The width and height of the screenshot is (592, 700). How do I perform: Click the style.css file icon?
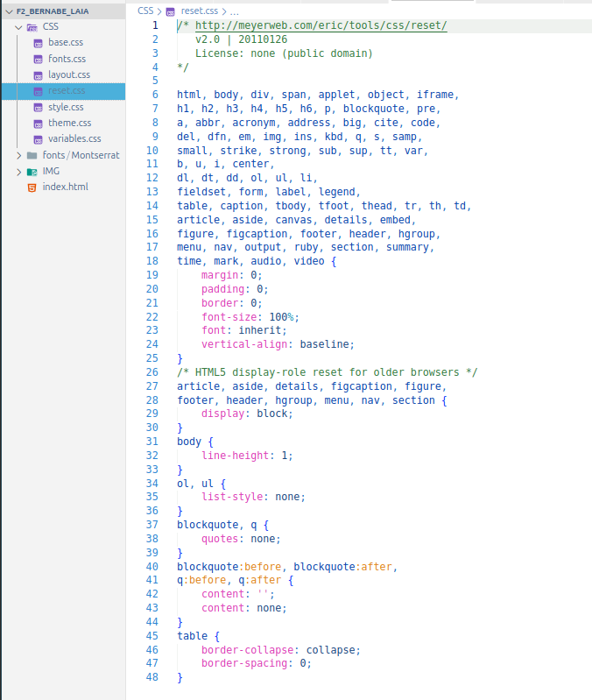coord(39,107)
